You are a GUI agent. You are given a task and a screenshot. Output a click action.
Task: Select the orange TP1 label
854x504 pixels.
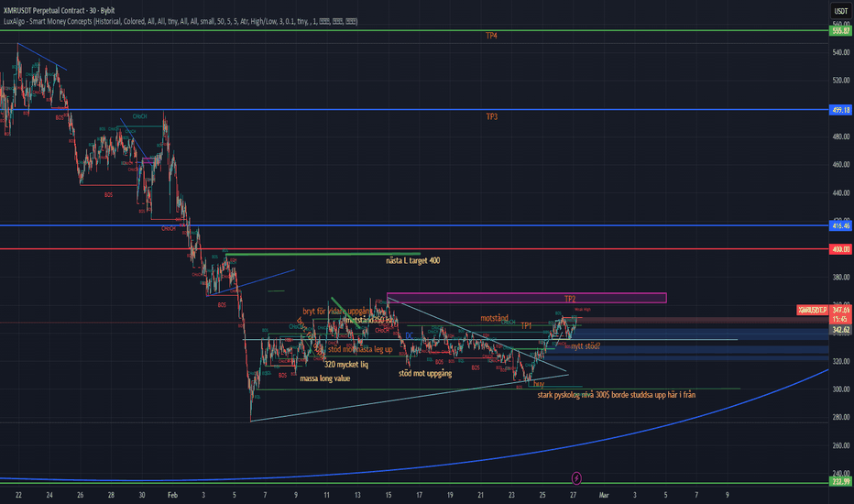click(x=527, y=325)
